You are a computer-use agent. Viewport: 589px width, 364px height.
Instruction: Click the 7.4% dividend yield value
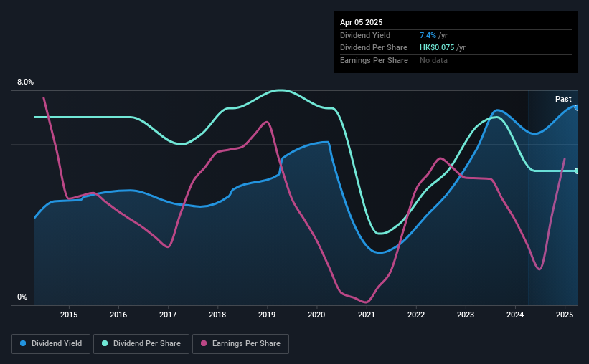[x=428, y=35]
